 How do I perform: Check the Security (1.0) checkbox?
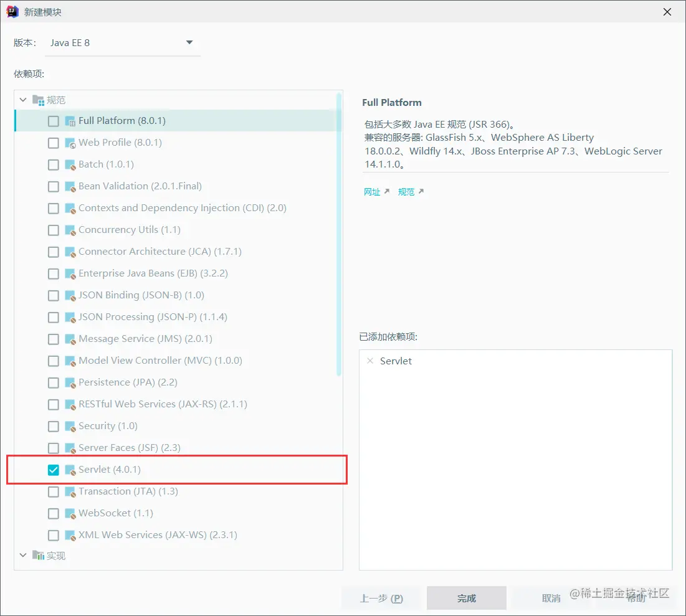(x=54, y=426)
